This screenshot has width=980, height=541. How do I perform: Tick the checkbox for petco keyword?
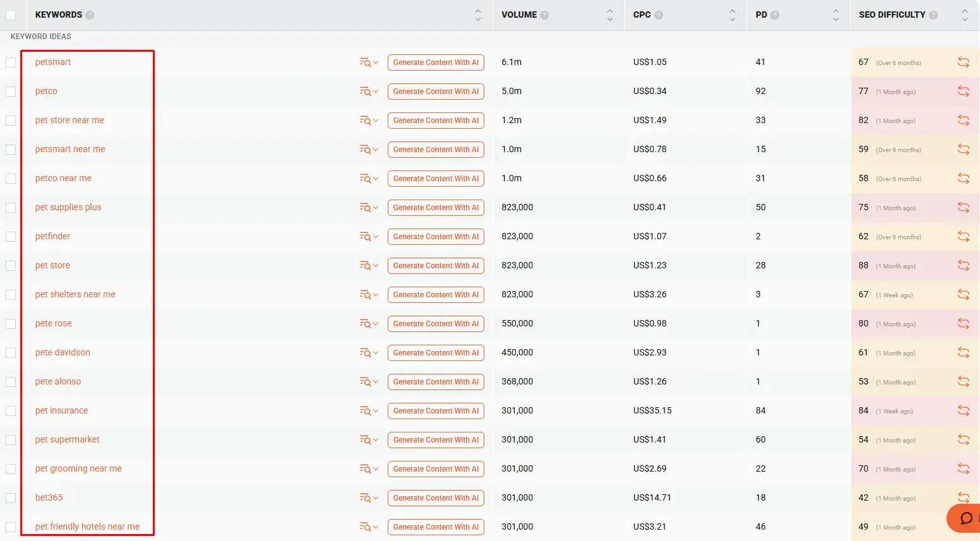click(x=11, y=92)
